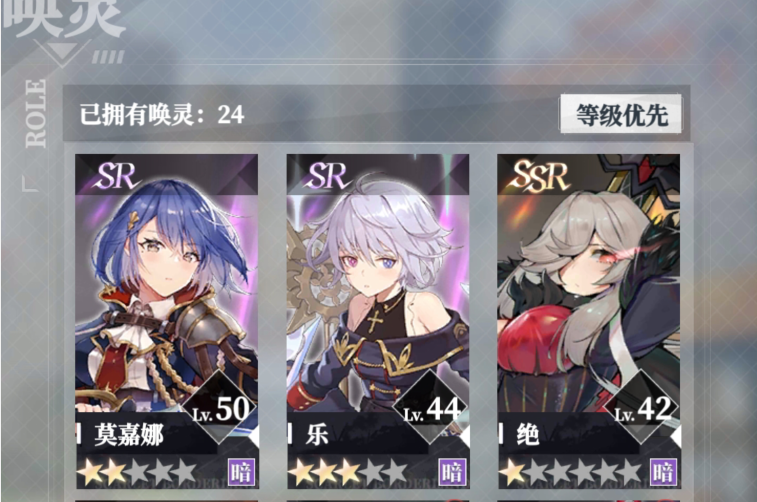The width and height of the screenshot is (757, 502).
Task: Click the three-star rating of 乐
Action: click(348, 472)
